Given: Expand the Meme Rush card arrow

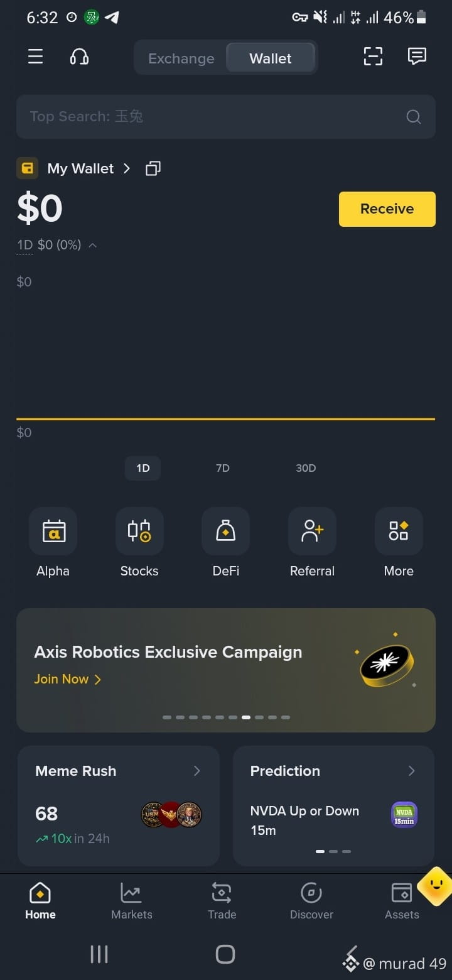Looking at the screenshot, I should pos(196,771).
